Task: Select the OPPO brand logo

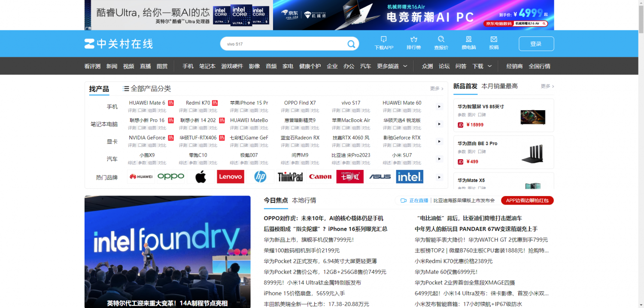Action: [171, 177]
